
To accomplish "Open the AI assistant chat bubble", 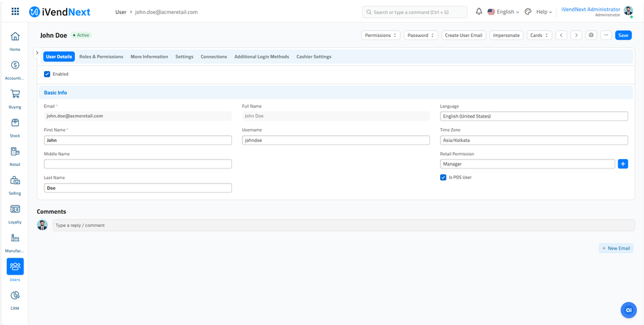I will click(x=628, y=310).
